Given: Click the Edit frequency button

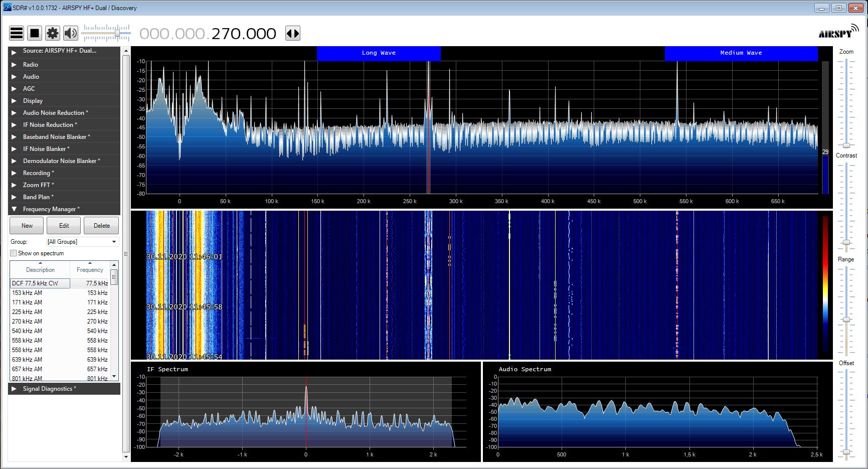Looking at the screenshot, I should point(64,226).
